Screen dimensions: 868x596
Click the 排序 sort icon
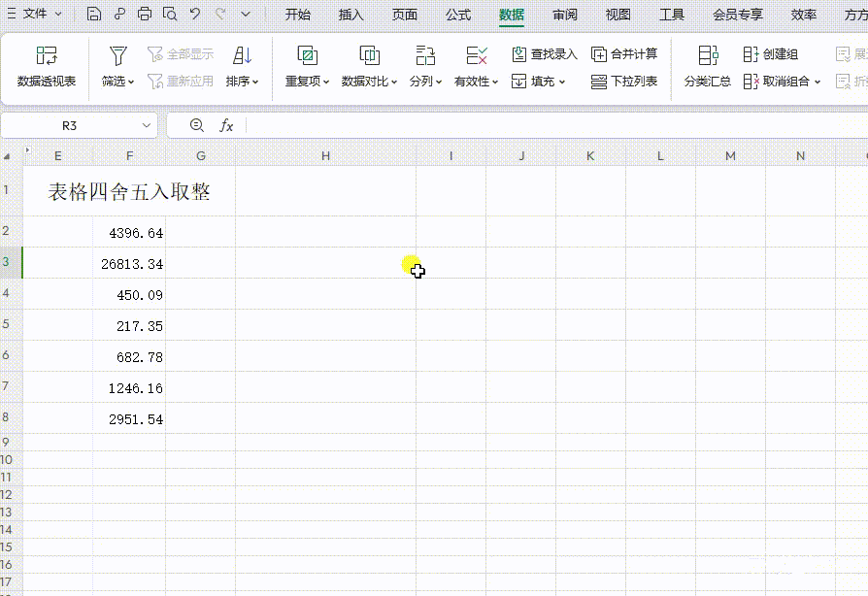[243, 55]
